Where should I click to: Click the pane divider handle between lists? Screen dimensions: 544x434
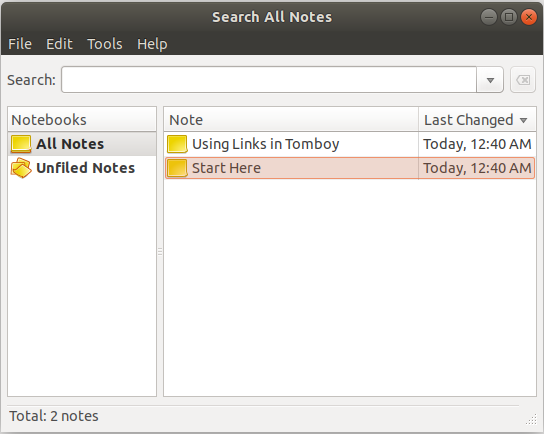click(160, 252)
